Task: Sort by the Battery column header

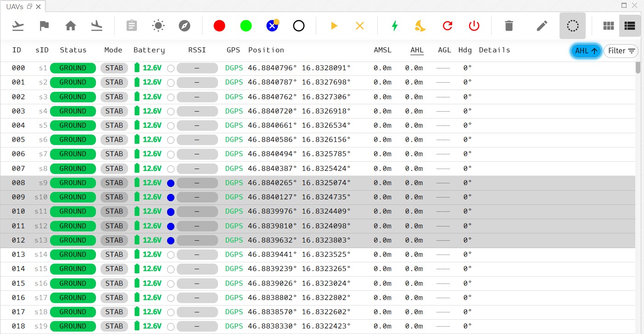Action: (149, 50)
